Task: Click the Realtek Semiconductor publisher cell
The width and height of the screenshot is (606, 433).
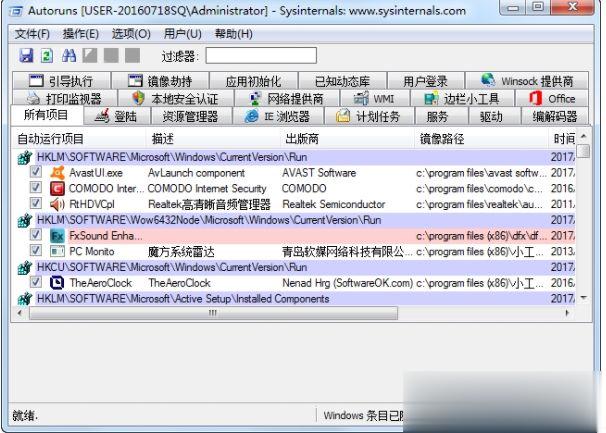Action: (x=334, y=204)
